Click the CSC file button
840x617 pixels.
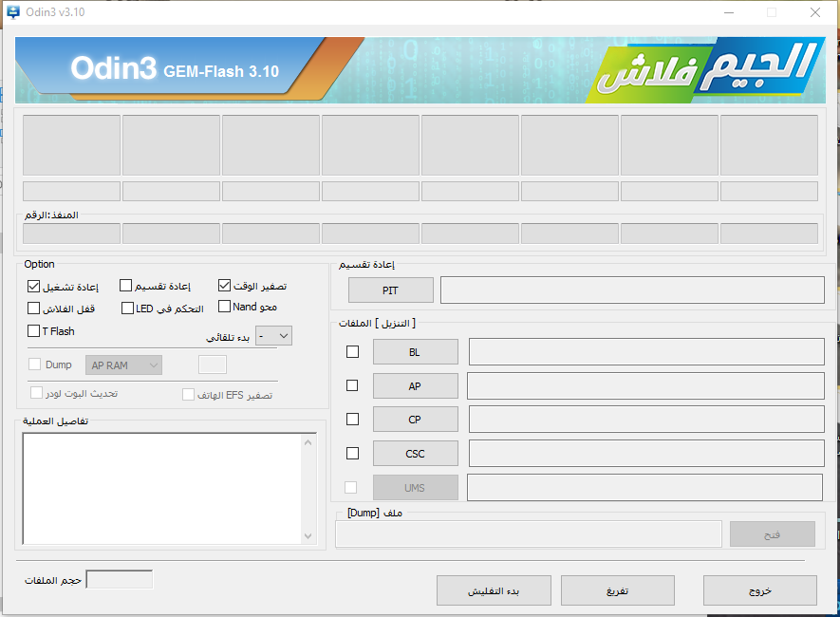(415, 454)
